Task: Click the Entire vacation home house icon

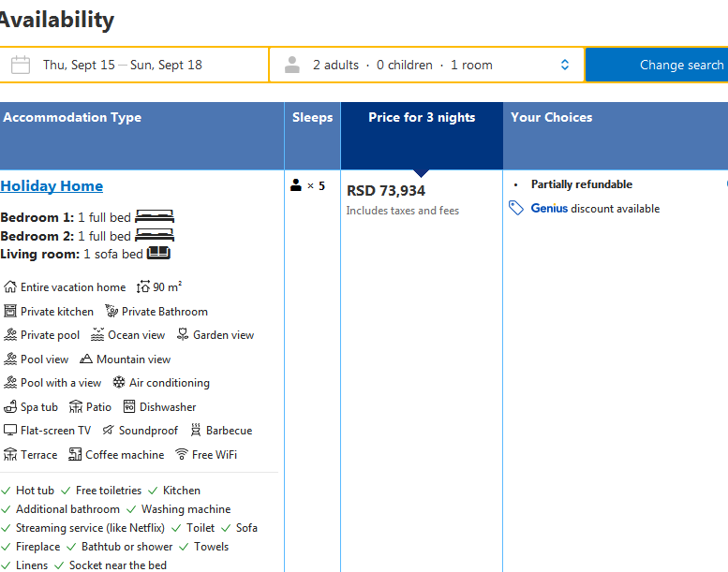Action: tap(10, 287)
